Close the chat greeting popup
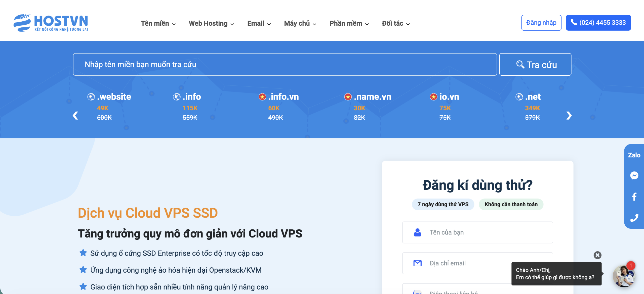The height and width of the screenshot is (294, 644). click(597, 255)
